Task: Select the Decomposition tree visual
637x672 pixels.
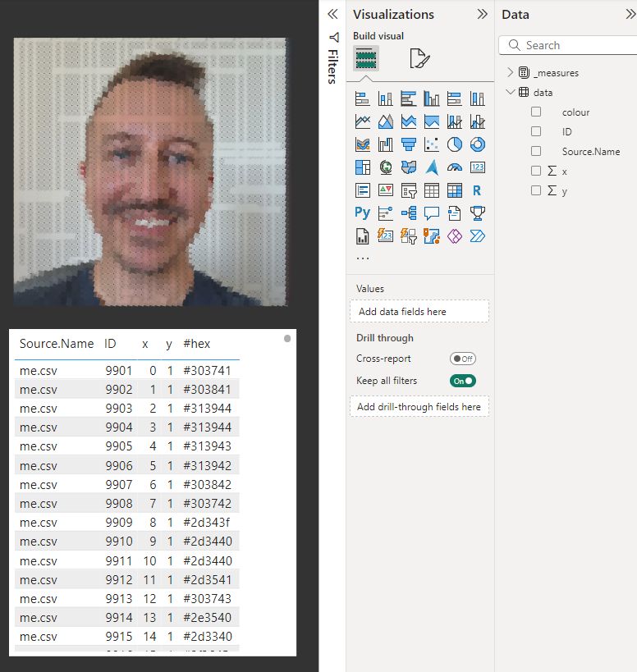Action: pos(409,213)
